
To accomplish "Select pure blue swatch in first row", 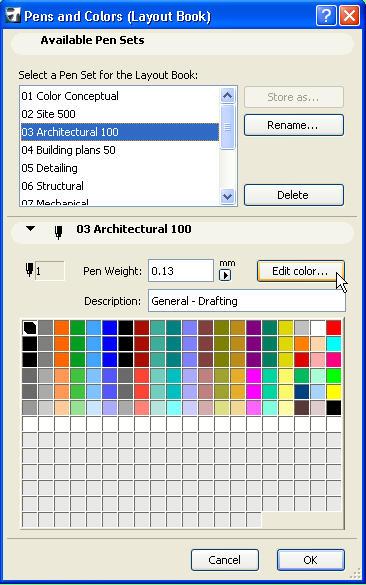I will pyautogui.click(x=110, y=328).
